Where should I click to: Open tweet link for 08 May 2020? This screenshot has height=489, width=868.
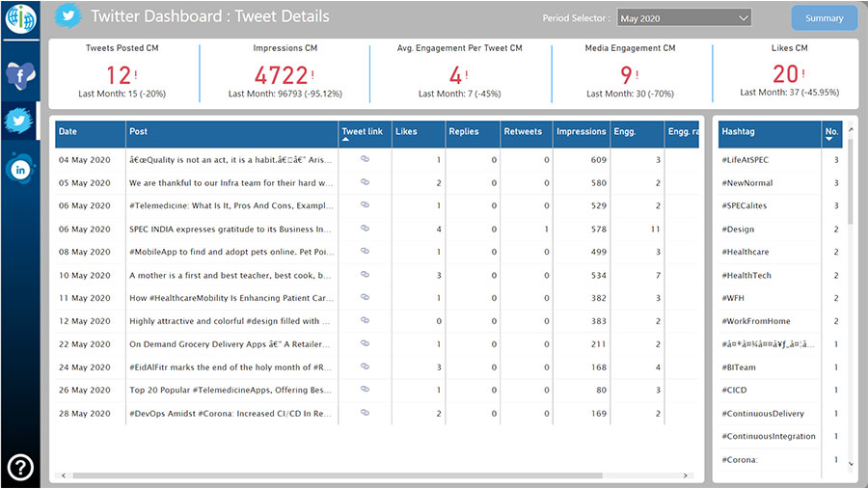coord(365,251)
